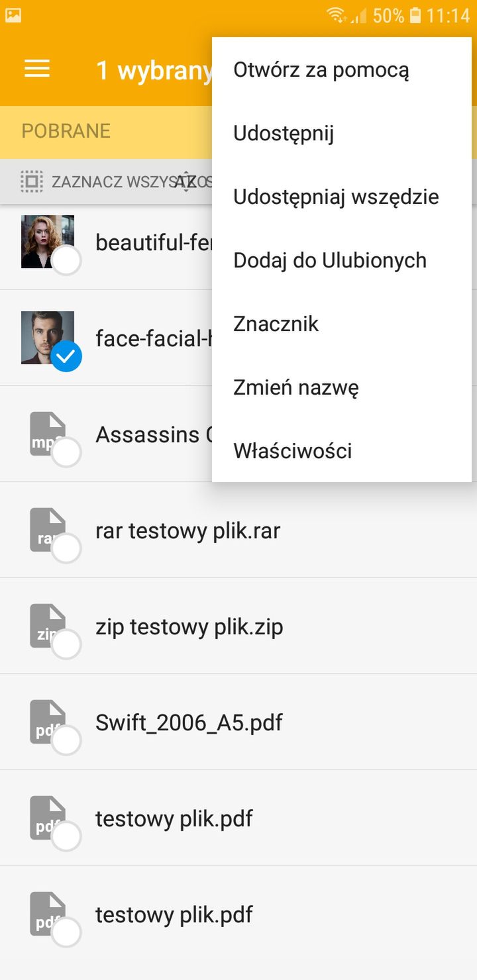Tap the select-all dashed square icon
Image resolution: width=477 pixels, height=980 pixels.
(32, 181)
